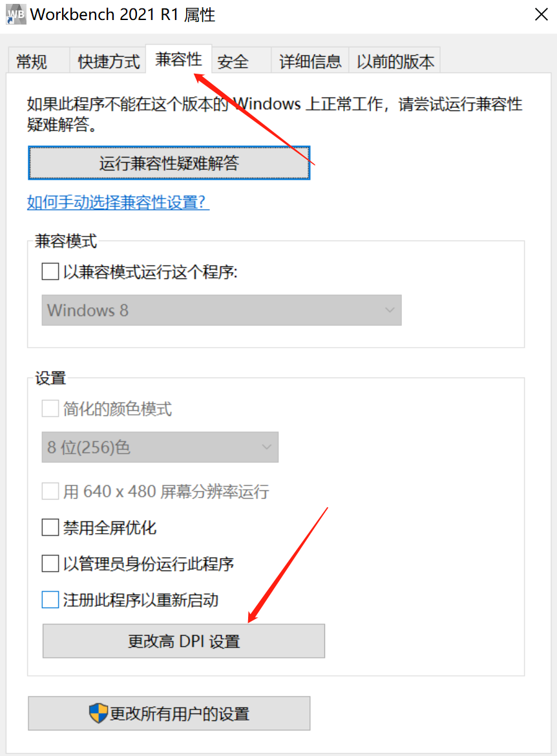Open the 如何手动选择兼容性设置 help link
The height and width of the screenshot is (756, 557).
coord(118,202)
